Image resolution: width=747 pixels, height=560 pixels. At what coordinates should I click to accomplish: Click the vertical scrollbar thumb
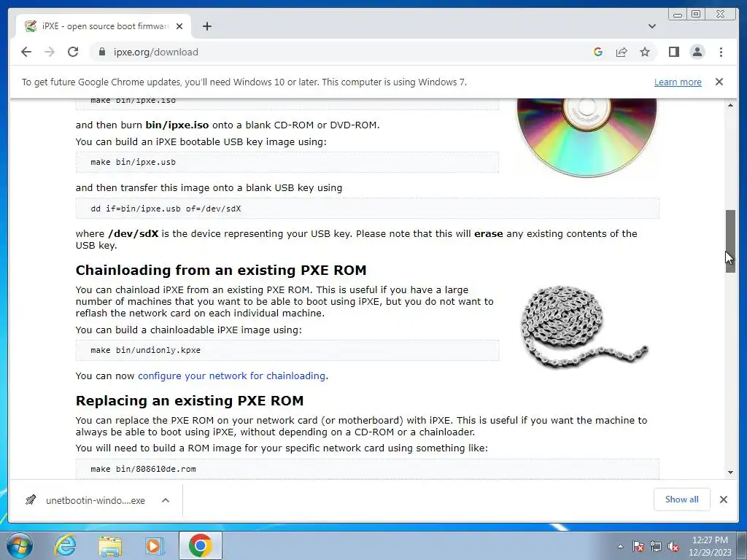730,241
